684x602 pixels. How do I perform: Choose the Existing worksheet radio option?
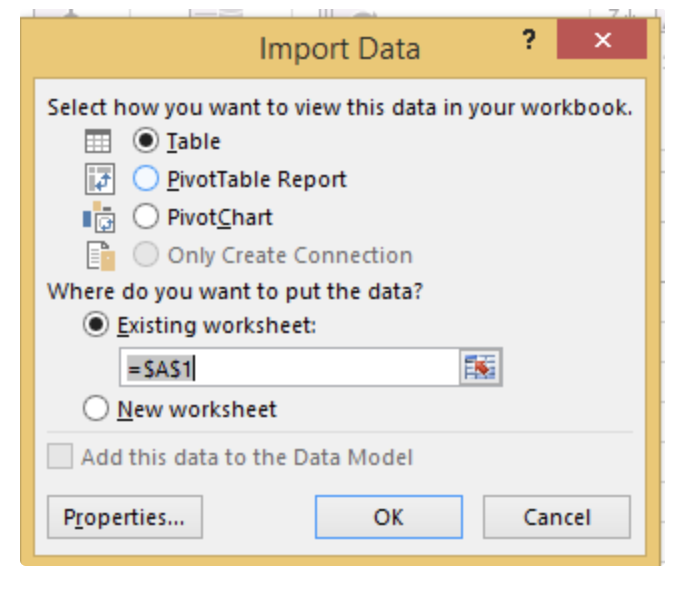coord(97,326)
